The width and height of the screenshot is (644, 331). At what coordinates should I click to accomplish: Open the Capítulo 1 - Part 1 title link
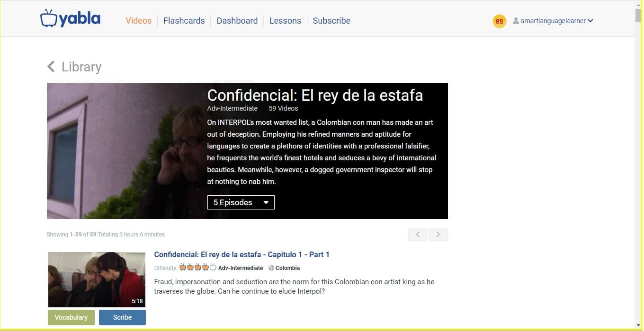point(241,254)
